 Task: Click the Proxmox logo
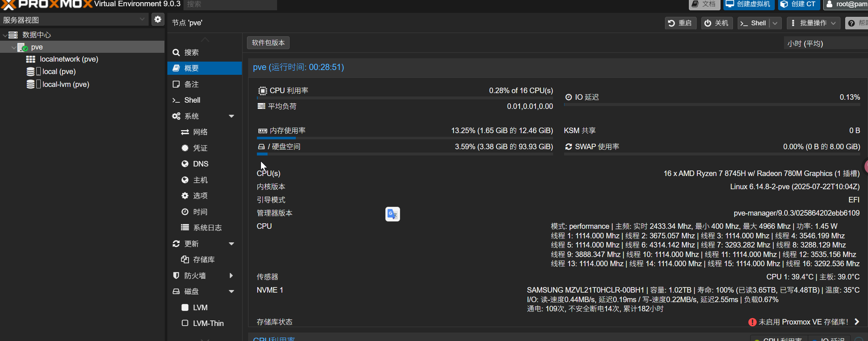pyautogui.click(x=46, y=4)
